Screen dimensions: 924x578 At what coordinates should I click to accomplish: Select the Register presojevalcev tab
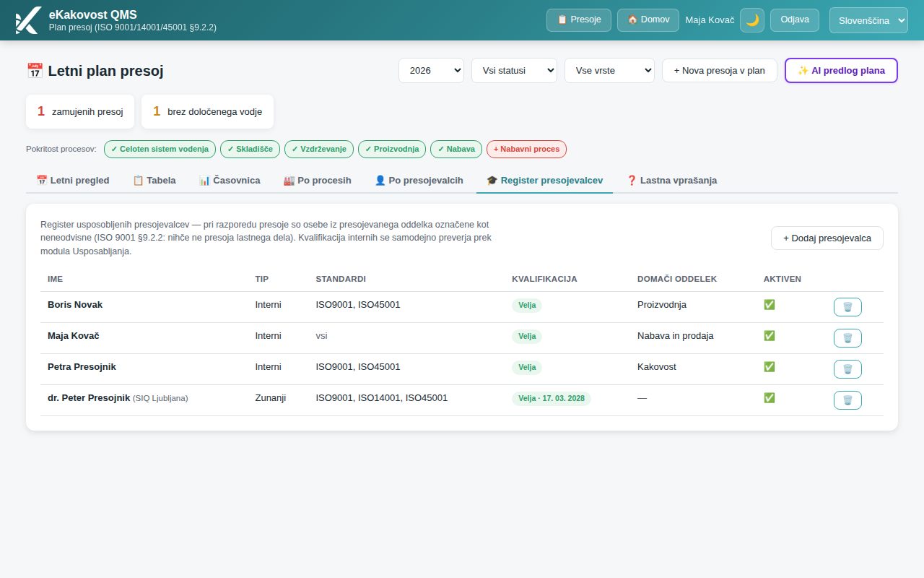pos(544,181)
